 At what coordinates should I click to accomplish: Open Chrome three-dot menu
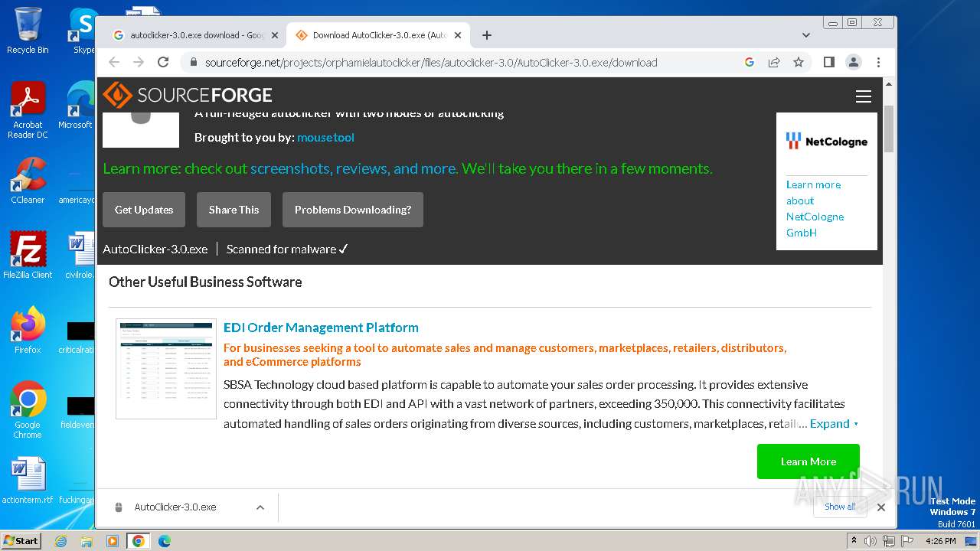point(878,62)
